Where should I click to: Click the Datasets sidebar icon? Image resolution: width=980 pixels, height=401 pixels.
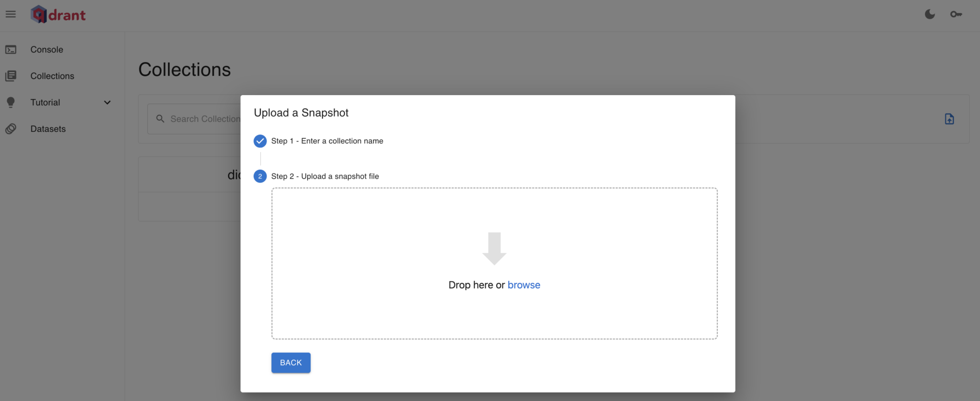(11, 129)
